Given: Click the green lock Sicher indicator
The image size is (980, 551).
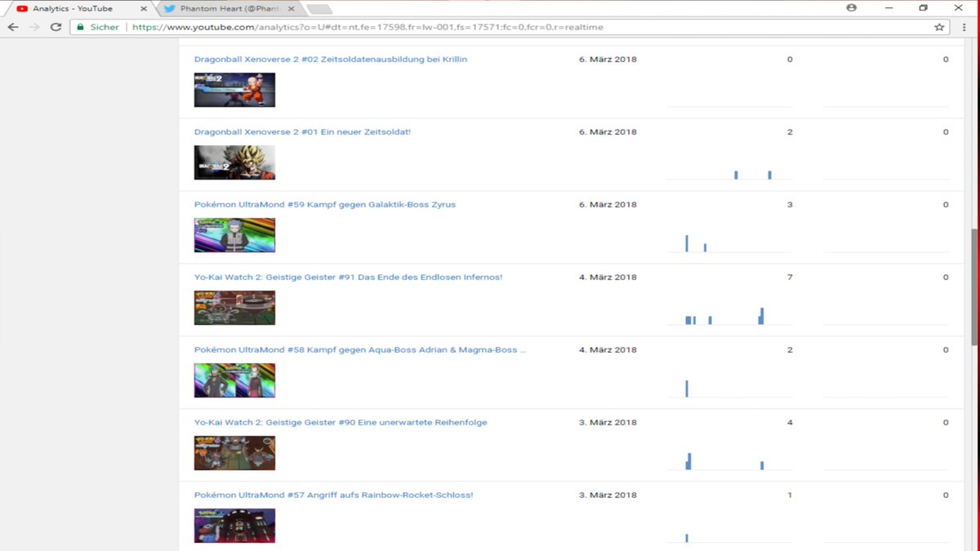Looking at the screenshot, I should pos(97,27).
